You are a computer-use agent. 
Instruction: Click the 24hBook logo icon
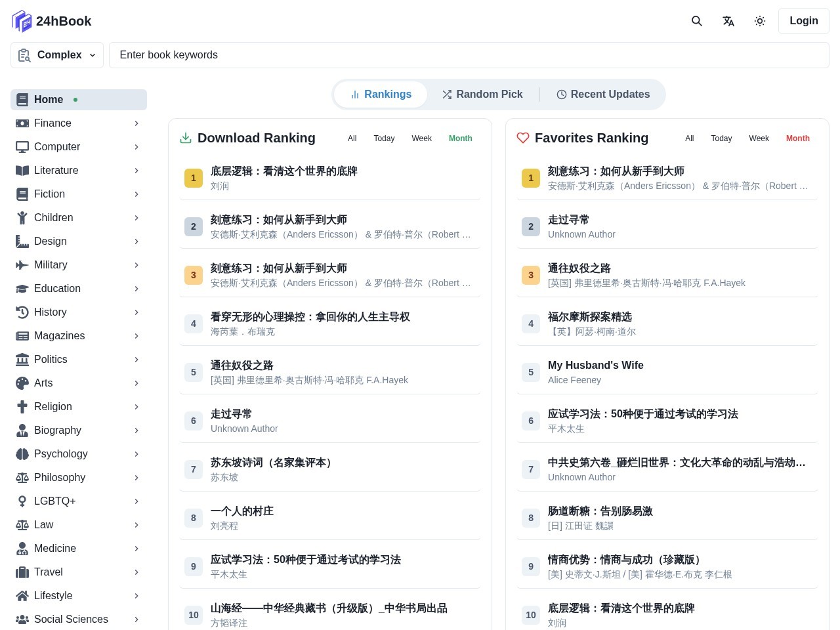[x=22, y=21]
